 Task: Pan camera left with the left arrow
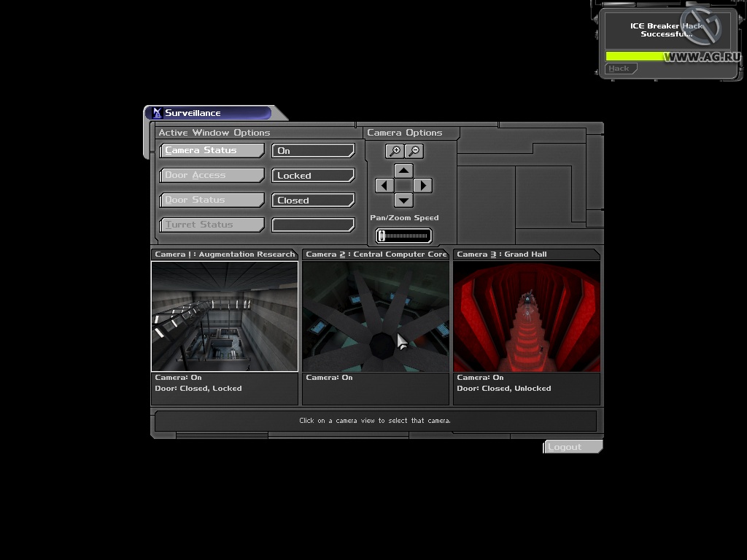[384, 186]
